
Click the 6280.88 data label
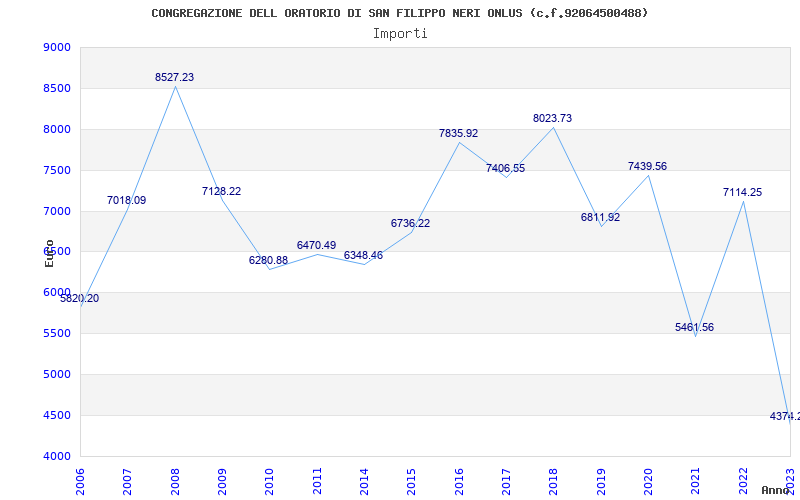point(268,260)
